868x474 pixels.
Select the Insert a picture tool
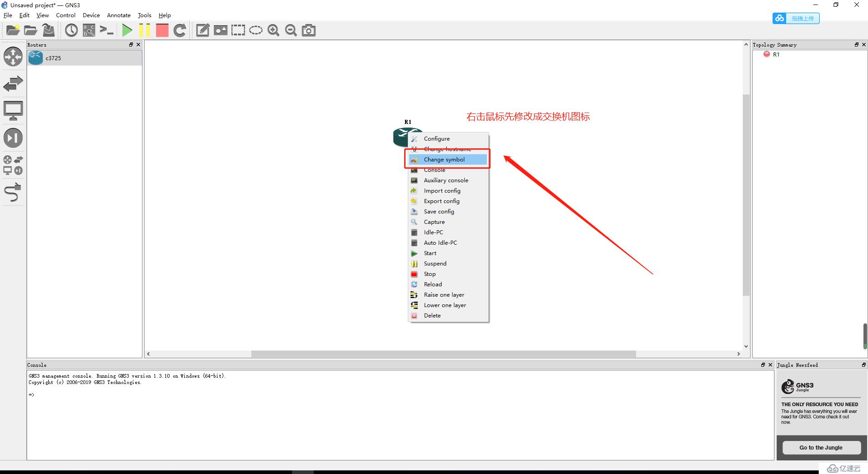[220, 30]
